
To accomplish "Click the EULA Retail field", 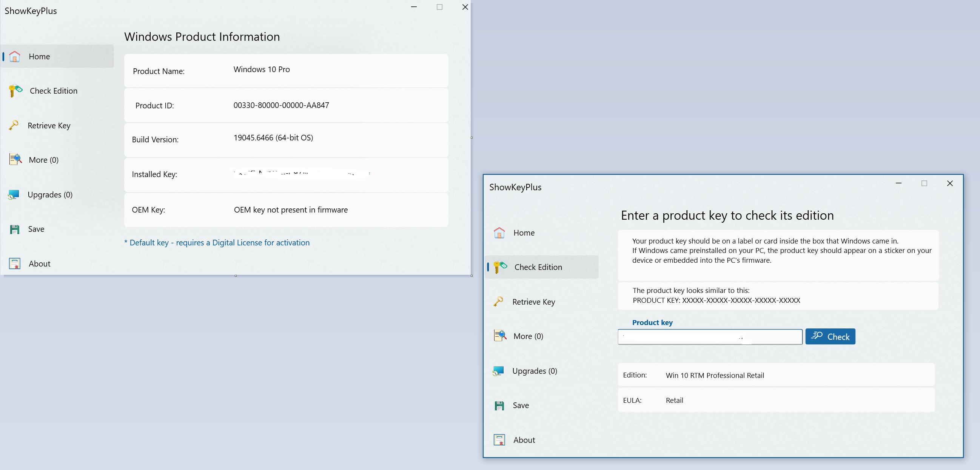I will 674,400.
